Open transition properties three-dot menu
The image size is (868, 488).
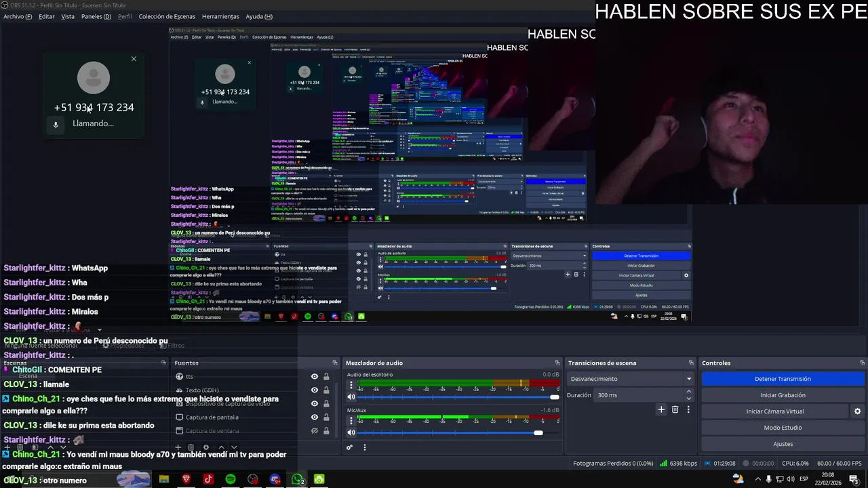click(688, 409)
